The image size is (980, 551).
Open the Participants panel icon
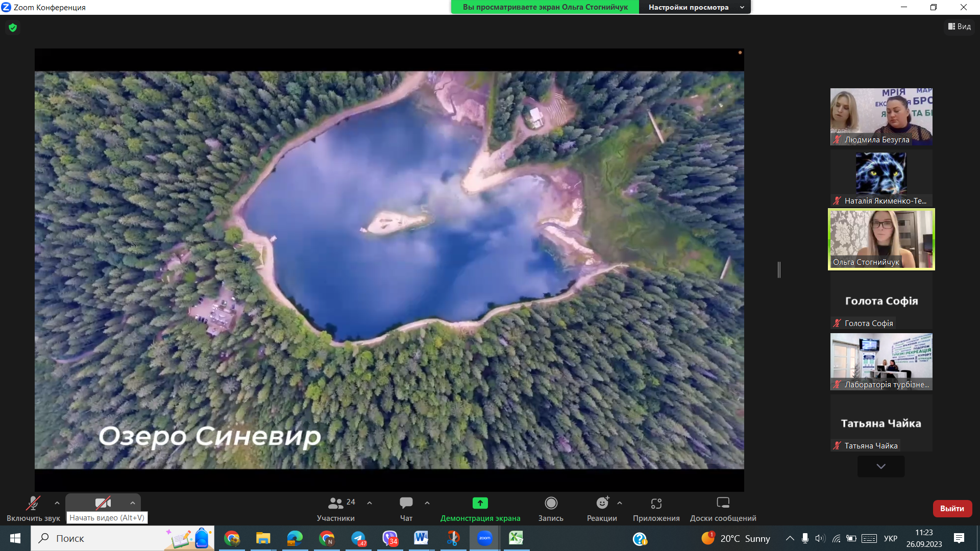click(335, 504)
